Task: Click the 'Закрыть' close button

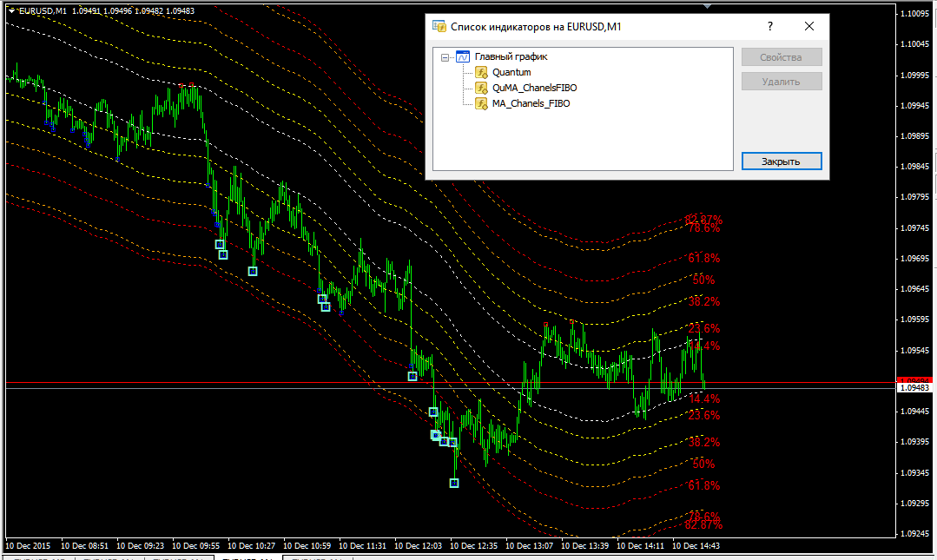Action: [x=782, y=161]
